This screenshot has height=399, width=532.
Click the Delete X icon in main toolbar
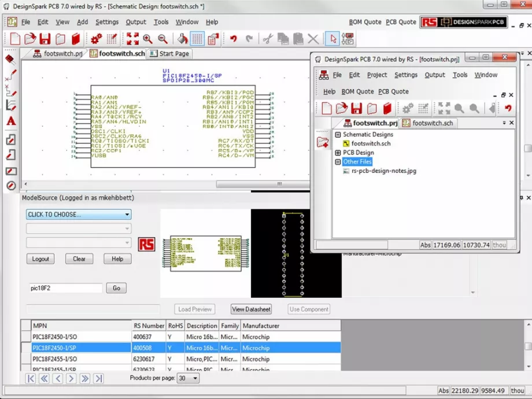coord(313,39)
